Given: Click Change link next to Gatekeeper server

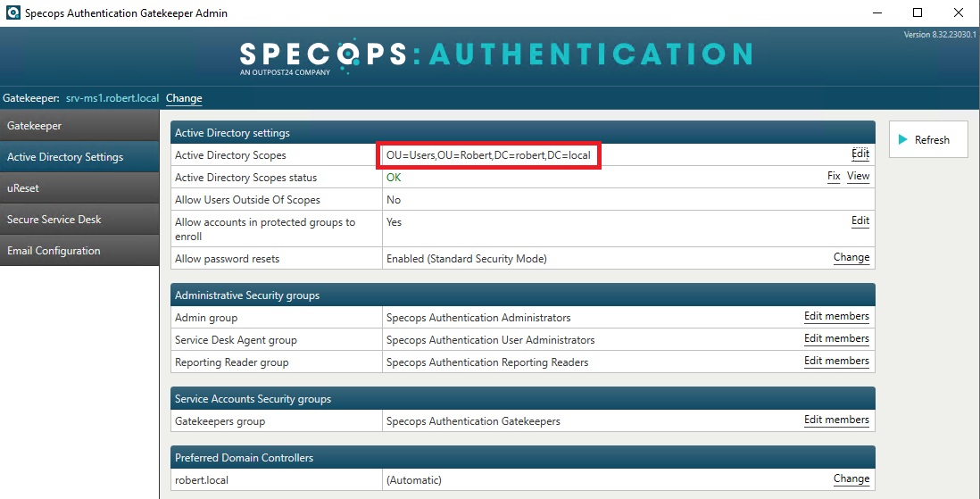Looking at the screenshot, I should pyautogui.click(x=184, y=98).
